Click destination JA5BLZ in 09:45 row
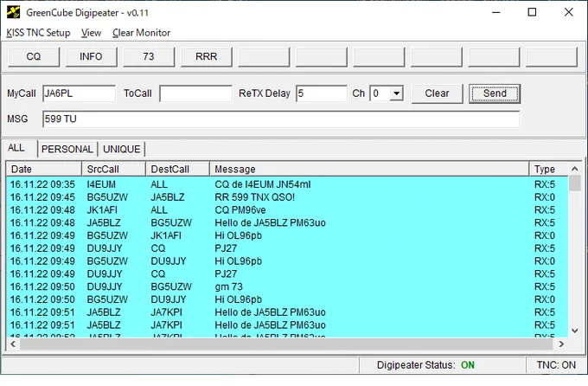 (168, 197)
